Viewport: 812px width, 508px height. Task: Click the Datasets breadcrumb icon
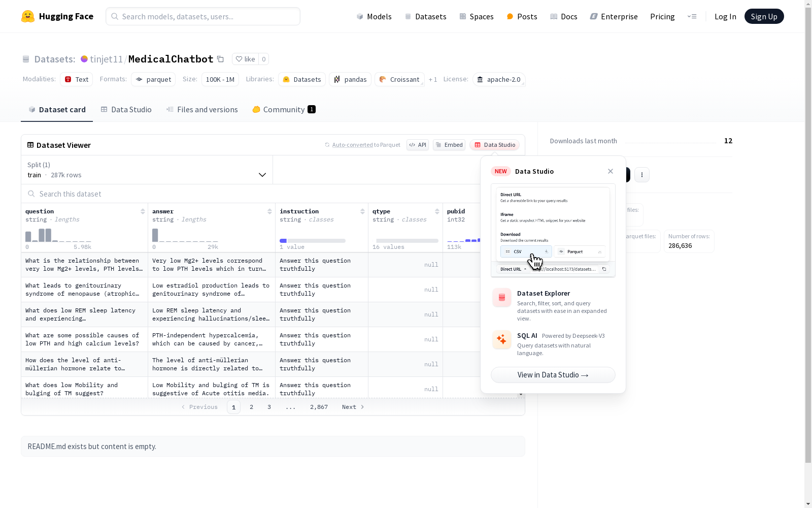point(26,59)
